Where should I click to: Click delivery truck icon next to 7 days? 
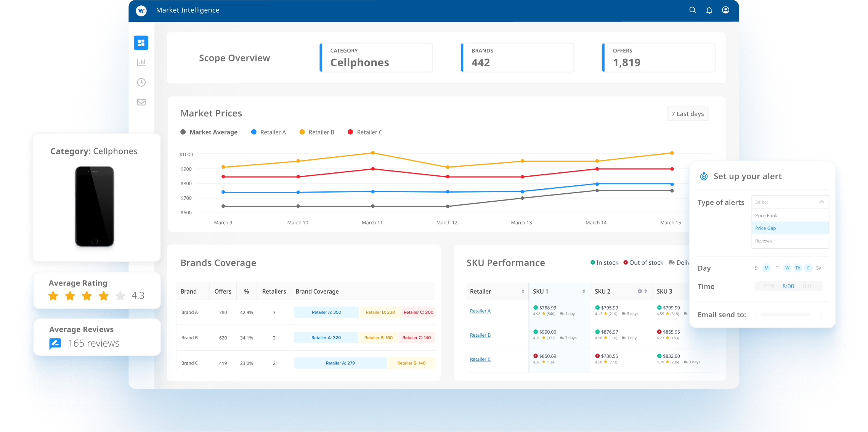(562, 338)
